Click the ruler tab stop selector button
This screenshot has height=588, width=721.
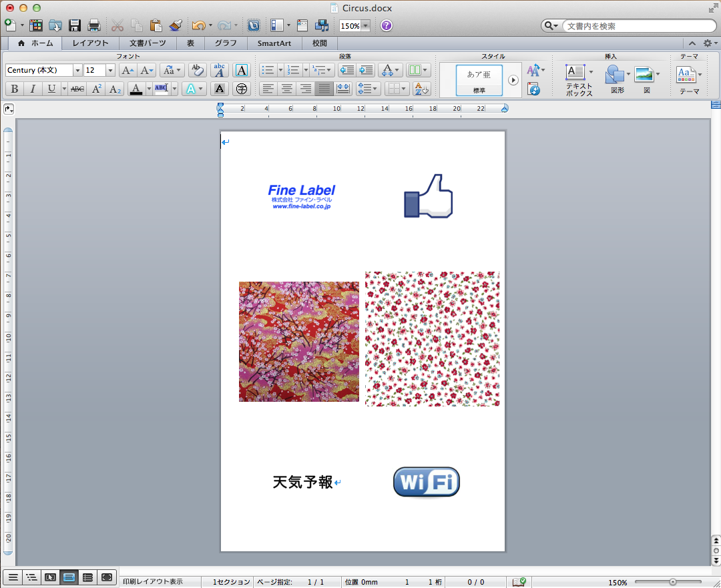coord(9,109)
